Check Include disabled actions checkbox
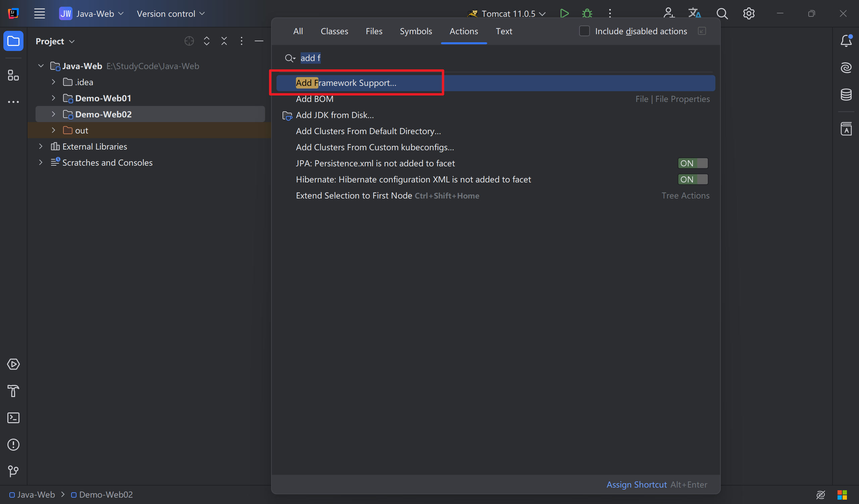 pos(584,31)
